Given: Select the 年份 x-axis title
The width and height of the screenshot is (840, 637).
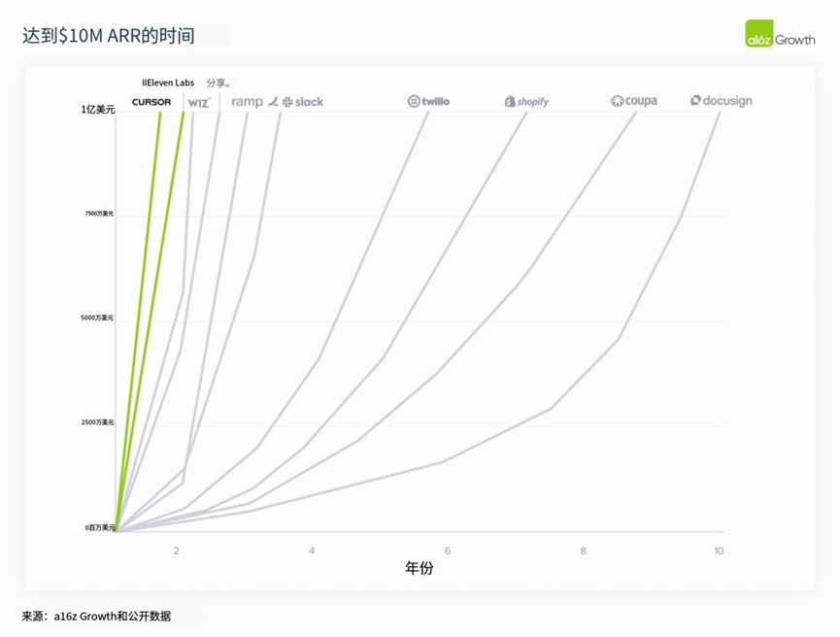Looking at the screenshot, I should coord(419,568).
